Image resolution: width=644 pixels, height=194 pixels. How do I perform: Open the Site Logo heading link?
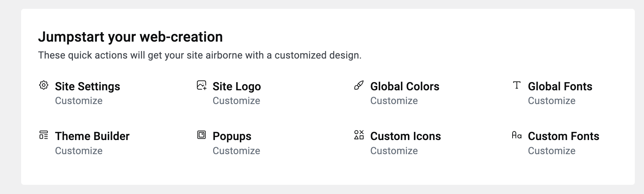237,86
